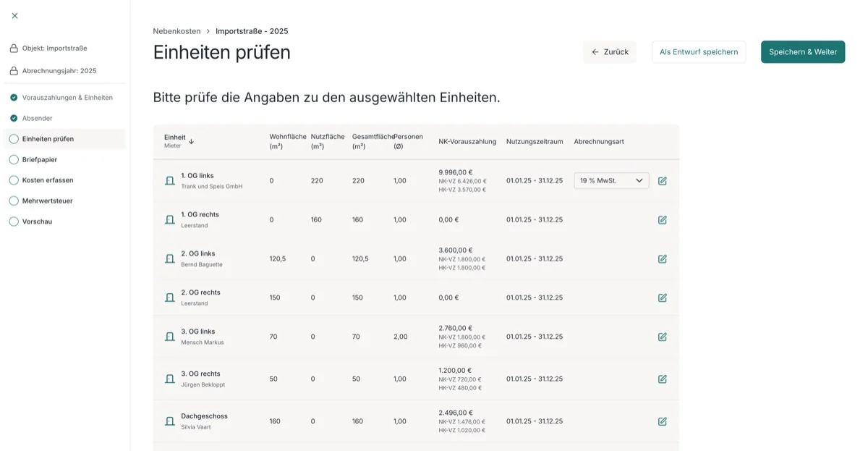Edit the Dachgeschoss unit
868x451 pixels.
pyautogui.click(x=663, y=421)
